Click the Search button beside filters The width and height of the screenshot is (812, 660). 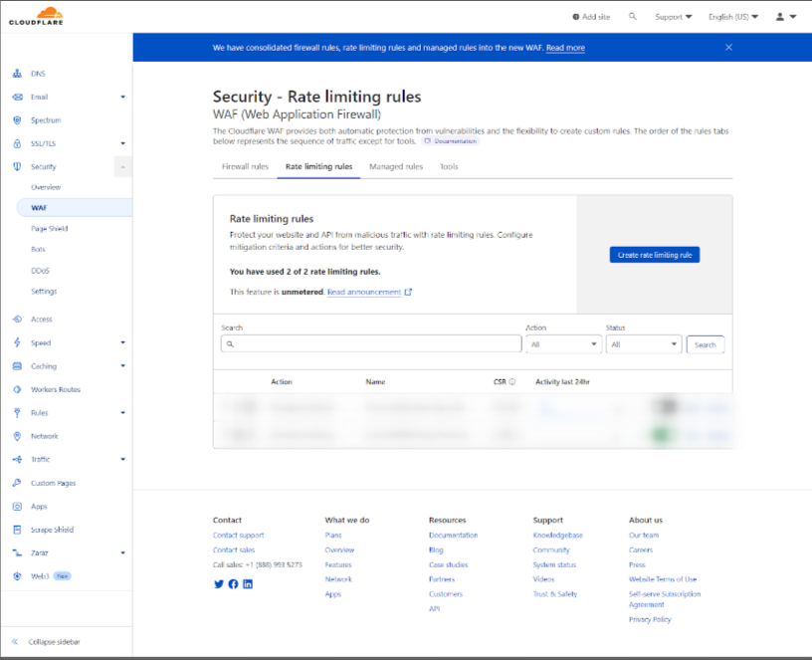pyautogui.click(x=706, y=344)
